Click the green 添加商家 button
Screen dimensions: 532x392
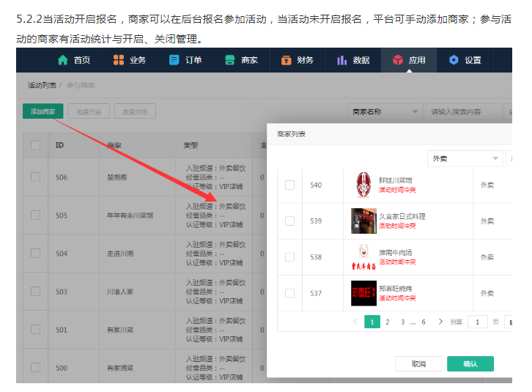coord(43,112)
